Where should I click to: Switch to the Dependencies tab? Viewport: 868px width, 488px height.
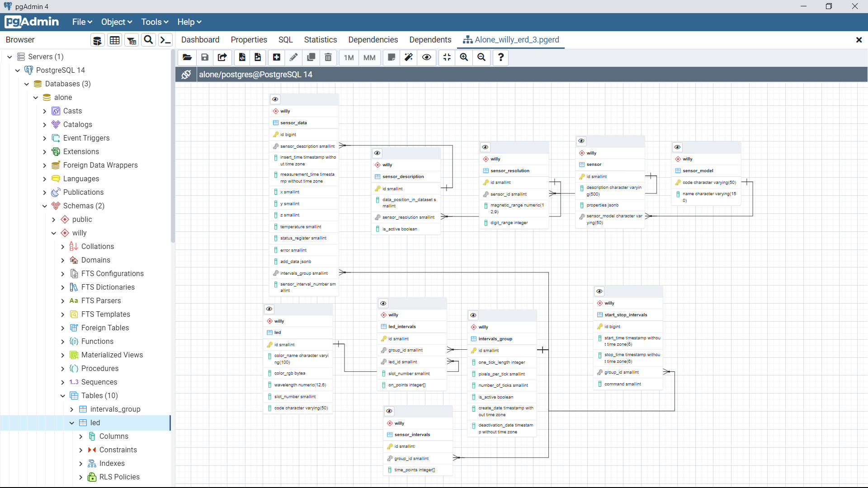373,40
